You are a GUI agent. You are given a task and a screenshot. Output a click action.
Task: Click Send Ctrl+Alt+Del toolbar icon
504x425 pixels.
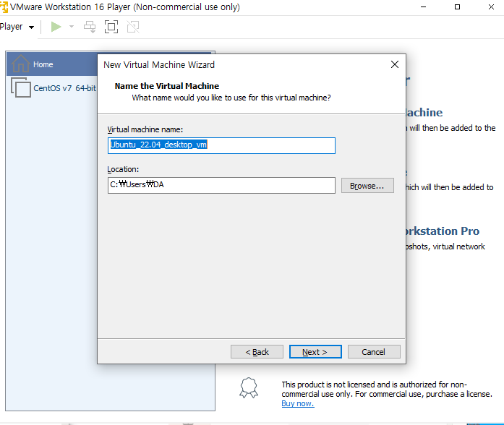pyautogui.click(x=90, y=27)
